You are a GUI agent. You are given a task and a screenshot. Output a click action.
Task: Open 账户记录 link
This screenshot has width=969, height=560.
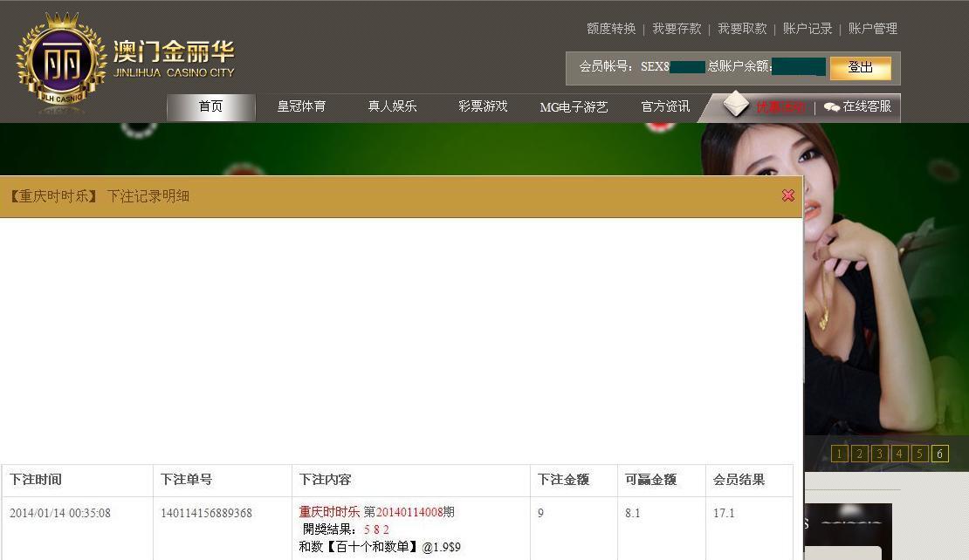tap(807, 29)
